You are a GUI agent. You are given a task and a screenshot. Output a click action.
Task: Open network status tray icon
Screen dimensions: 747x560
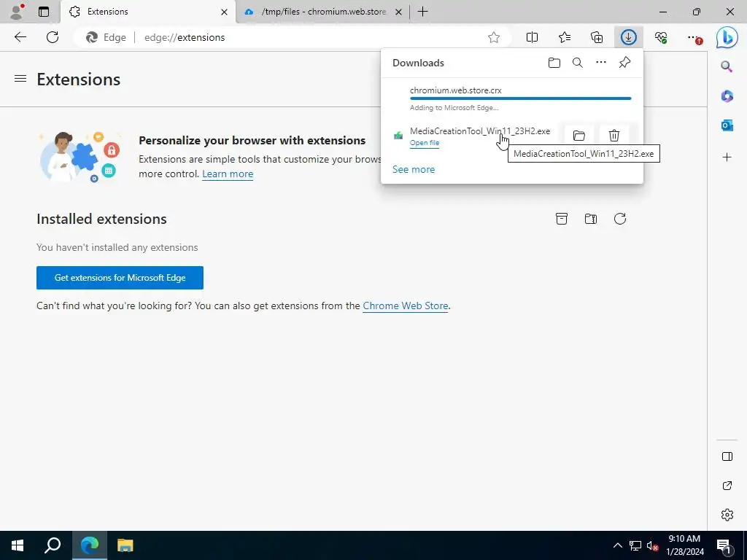coord(635,545)
